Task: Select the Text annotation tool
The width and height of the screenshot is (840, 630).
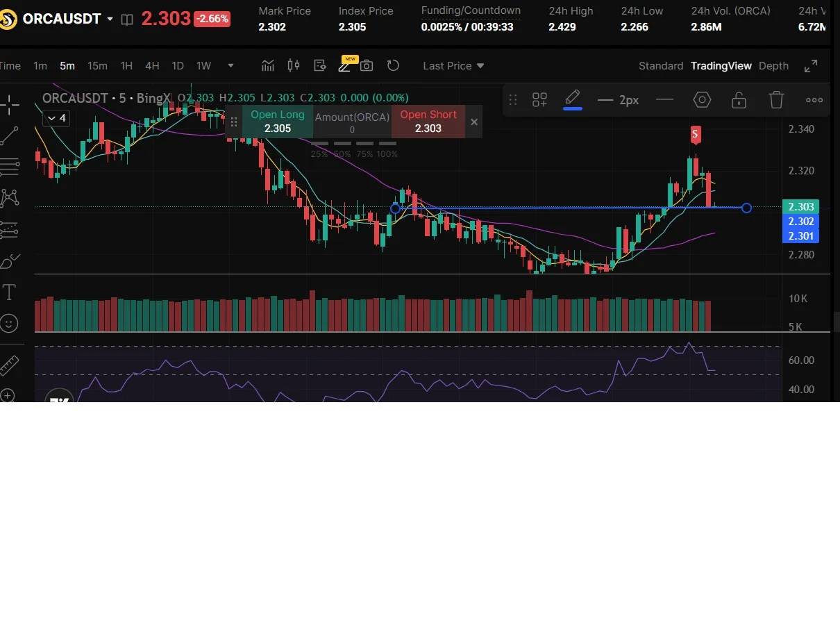Action: [10, 292]
